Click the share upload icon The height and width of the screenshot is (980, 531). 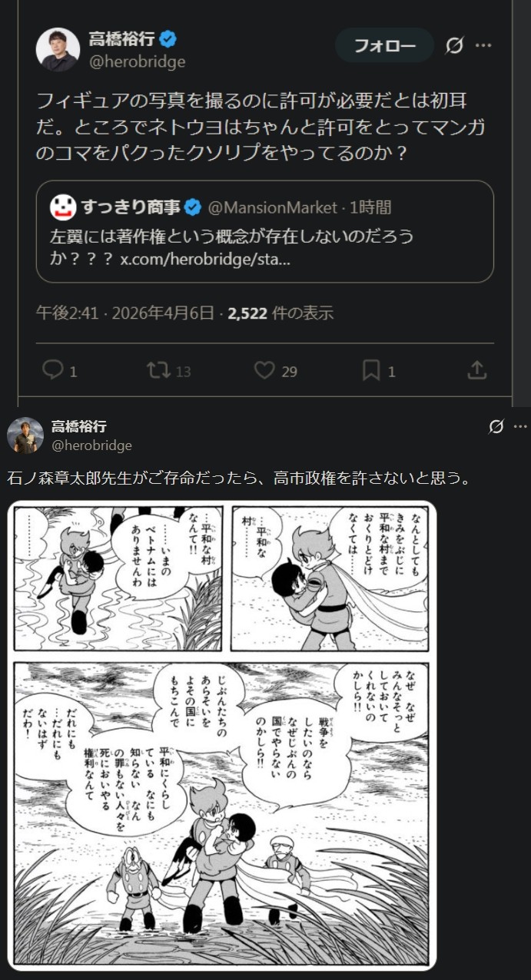pos(477,370)
